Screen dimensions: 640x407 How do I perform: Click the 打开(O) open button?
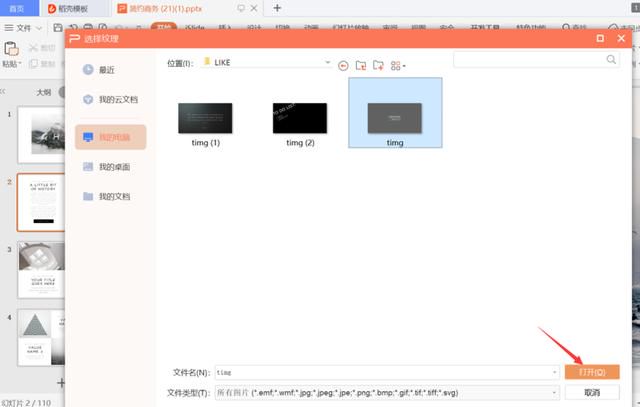pyautogui.click(x=592, y=372)
